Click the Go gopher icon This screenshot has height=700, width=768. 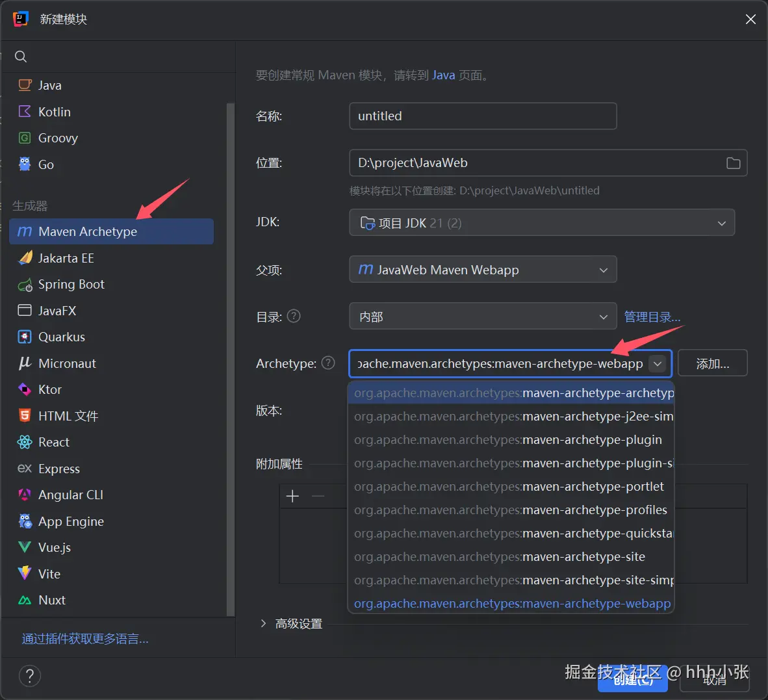coord(25,164)
